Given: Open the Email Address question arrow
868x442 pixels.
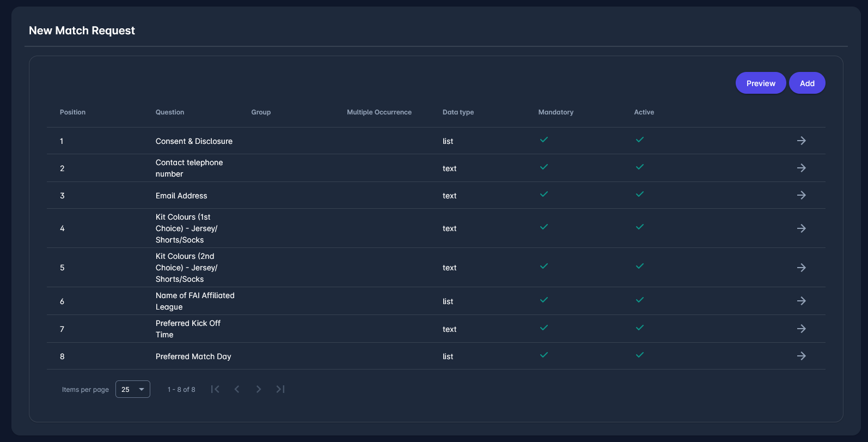Looking at the screenshot, I should click(801, 195).
